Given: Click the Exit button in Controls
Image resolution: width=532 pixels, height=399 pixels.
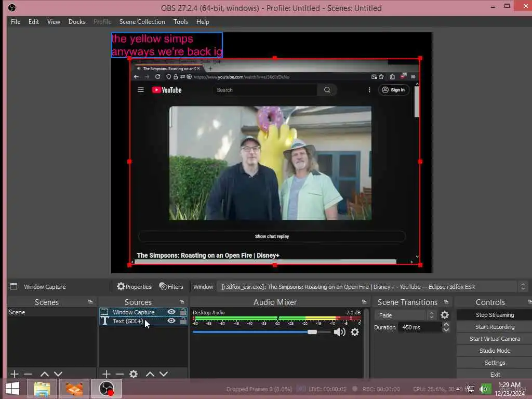Looking at the screenshot, I should 495,375.
